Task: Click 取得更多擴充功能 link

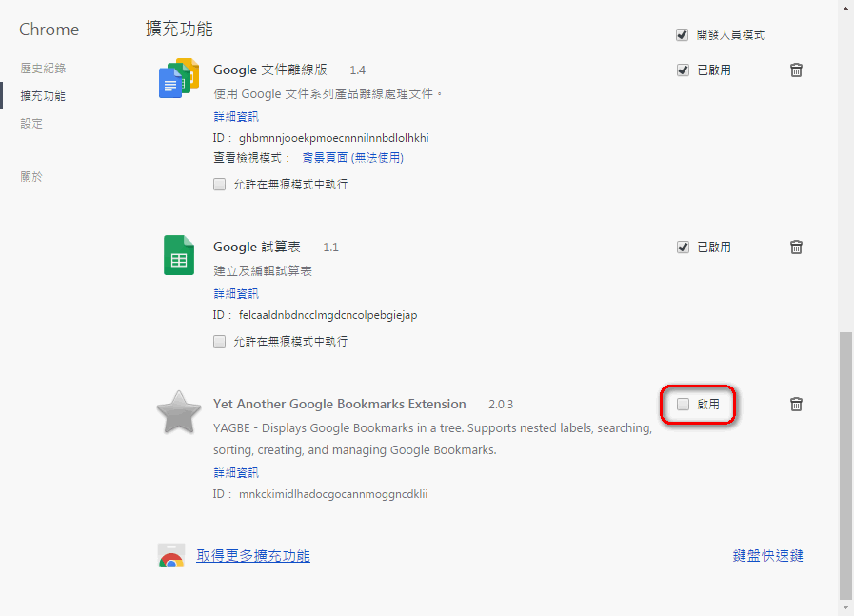Action: pos(253,556)
